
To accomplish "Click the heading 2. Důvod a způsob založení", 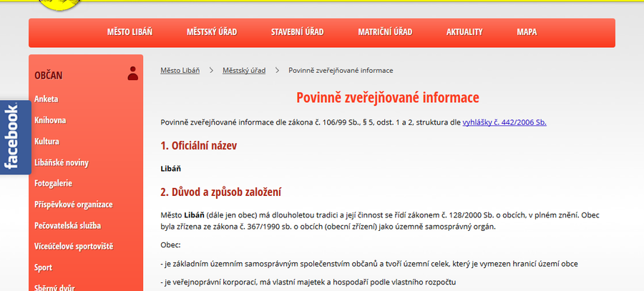I will (x=221, y=192).
